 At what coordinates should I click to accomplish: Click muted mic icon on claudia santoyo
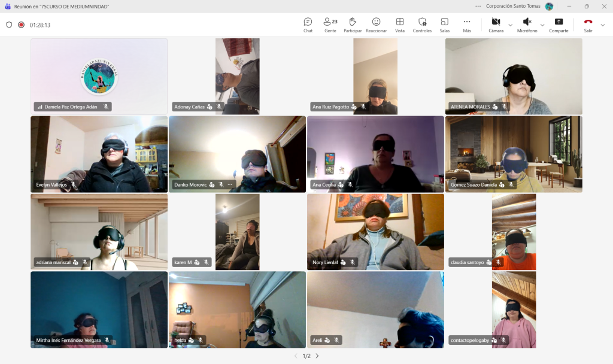pos(498,262)
